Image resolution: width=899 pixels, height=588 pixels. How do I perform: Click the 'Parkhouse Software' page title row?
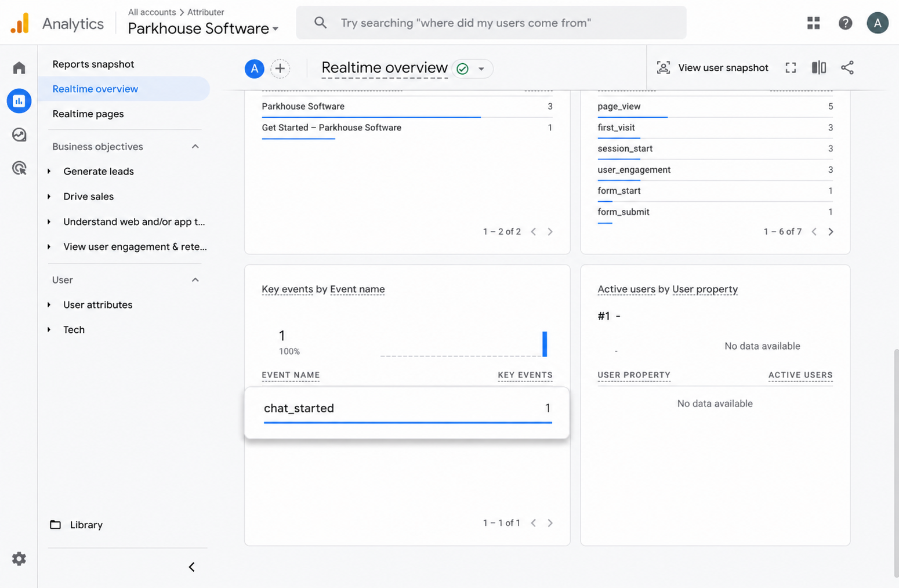point(407,107)
